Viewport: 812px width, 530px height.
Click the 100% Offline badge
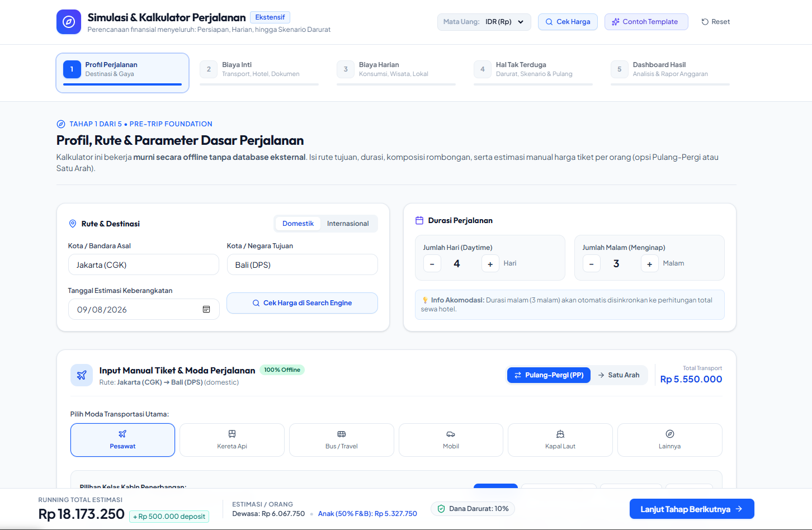[282, 370]
